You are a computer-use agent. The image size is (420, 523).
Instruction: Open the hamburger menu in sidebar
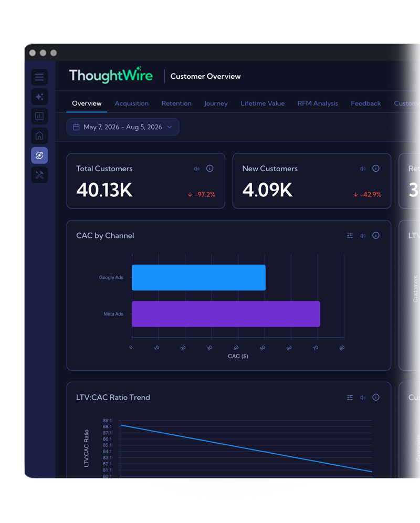[39, 77]
